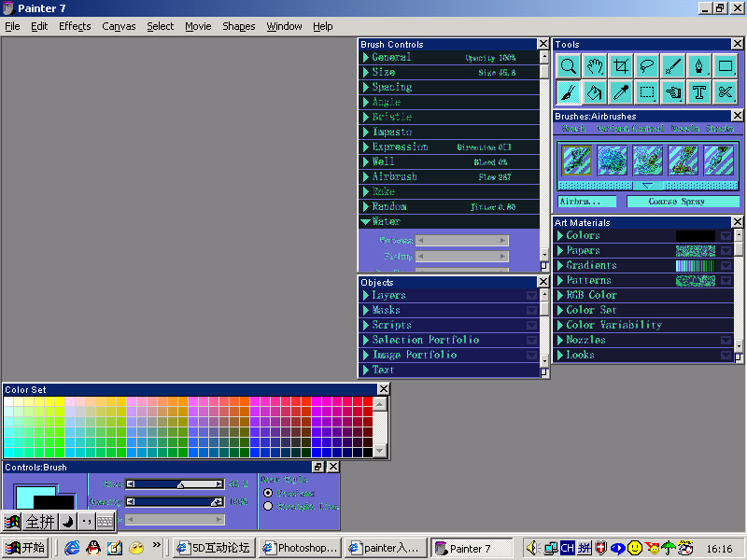Select the Rectangle shape tool
747x560 pixels.
(726, 66)
